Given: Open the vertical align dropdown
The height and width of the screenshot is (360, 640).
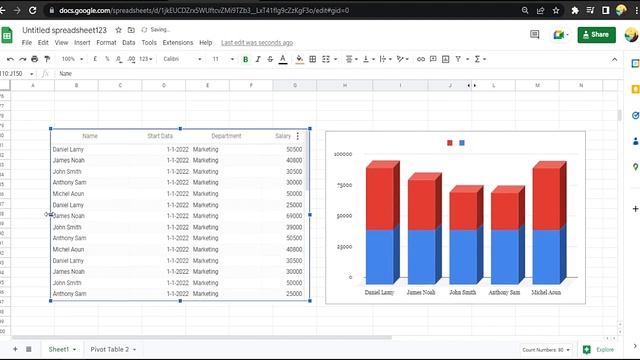Looking at the screenshot, I should coord(369,59).
